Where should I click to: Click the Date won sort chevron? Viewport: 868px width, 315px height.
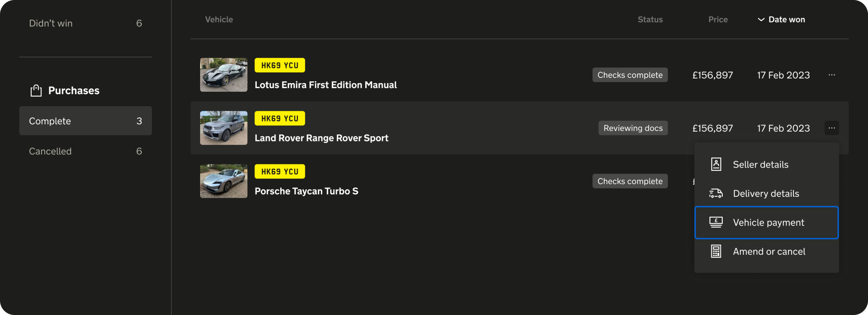[x=761, y=20]
